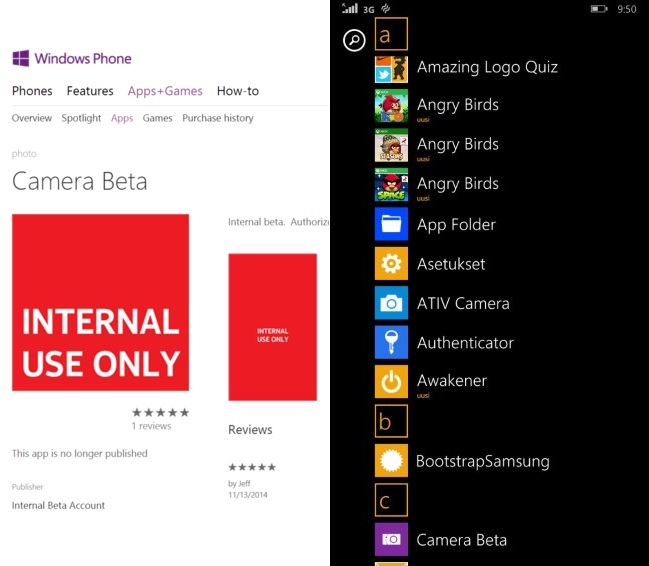This screenshot has width=649, height=566.
Task: Click the '1 reviews' link
Action: point(151,426)
